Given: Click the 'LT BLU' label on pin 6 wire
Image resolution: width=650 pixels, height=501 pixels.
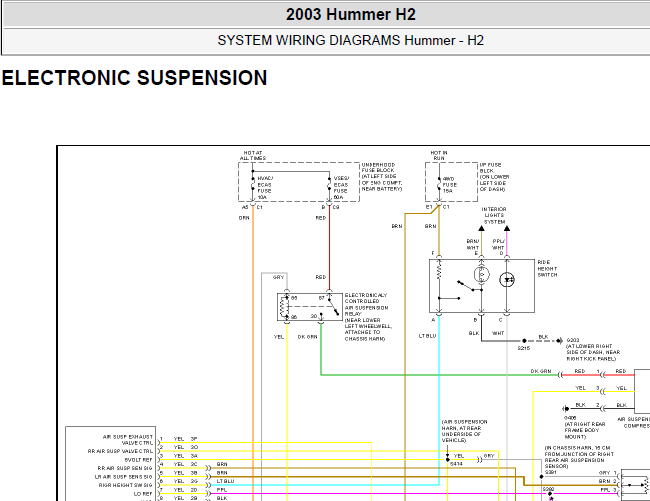Looking at the screenshot, I should (x=226, y=481).
